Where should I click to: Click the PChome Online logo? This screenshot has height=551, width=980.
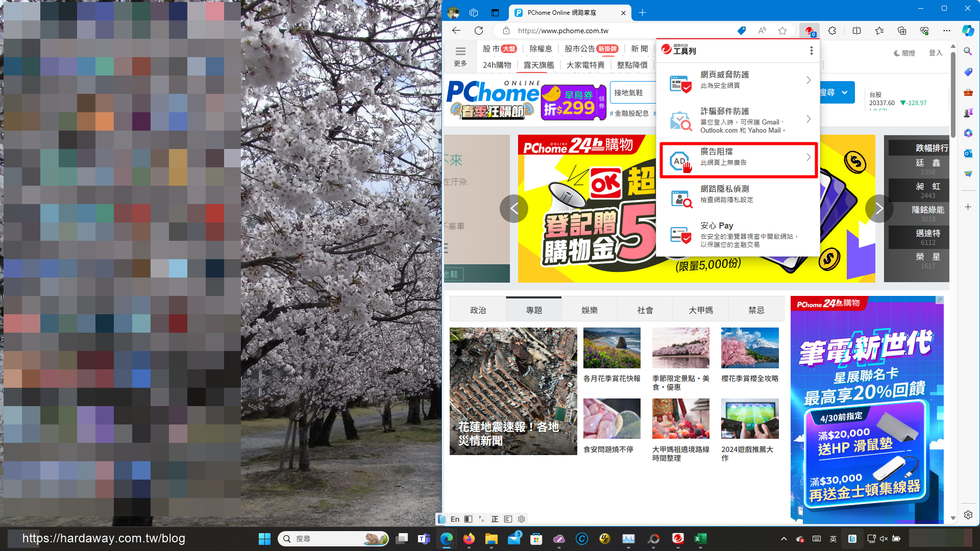(x=493, y=92)
